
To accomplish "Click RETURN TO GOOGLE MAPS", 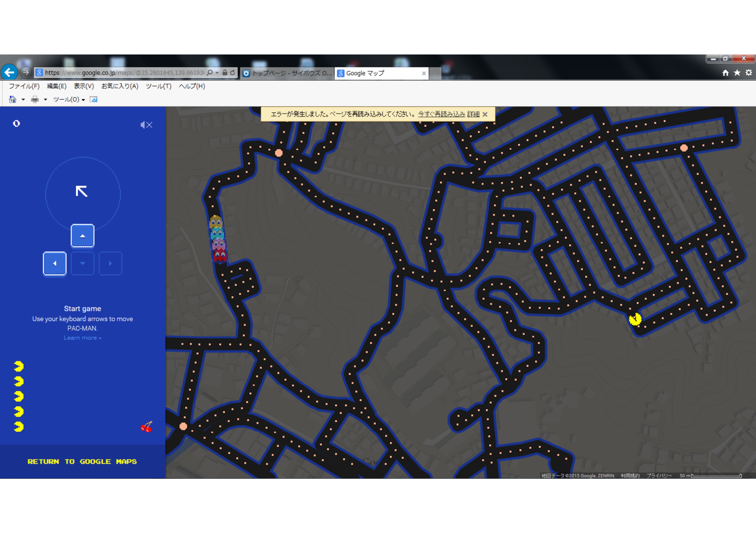I will (82, 462).
